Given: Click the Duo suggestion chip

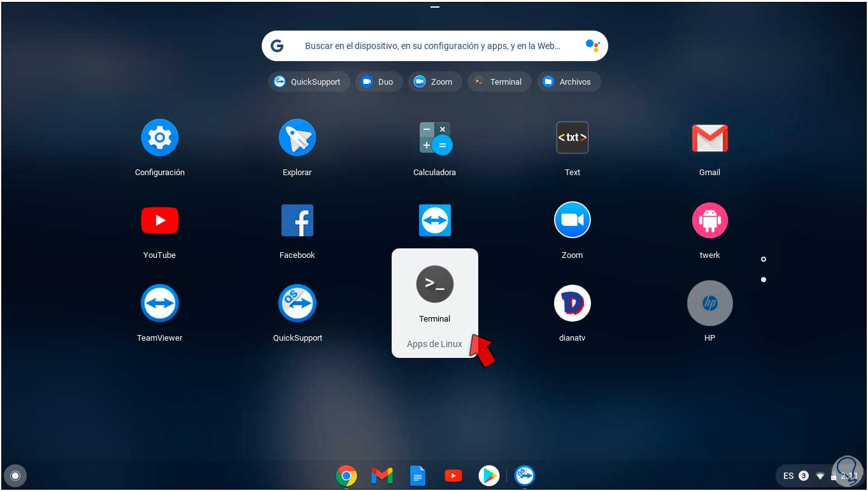Looking at the screenshot, I should click(379, 82).
